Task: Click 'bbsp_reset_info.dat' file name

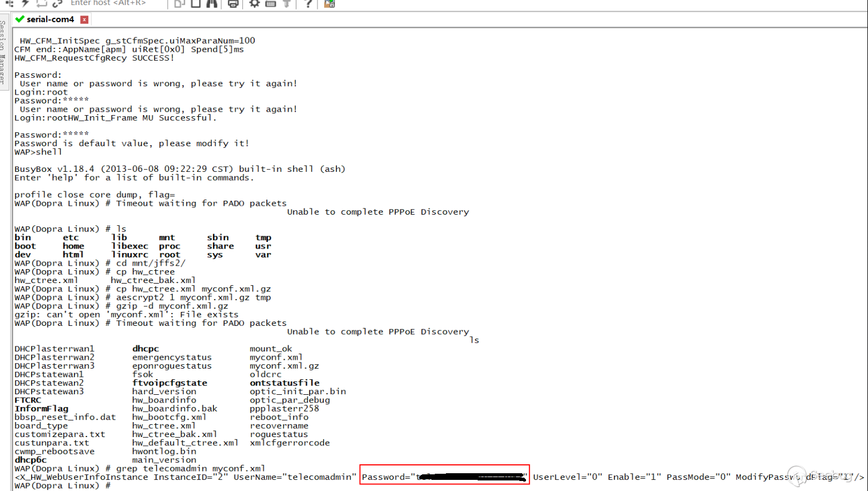Action: click(65, 417)
